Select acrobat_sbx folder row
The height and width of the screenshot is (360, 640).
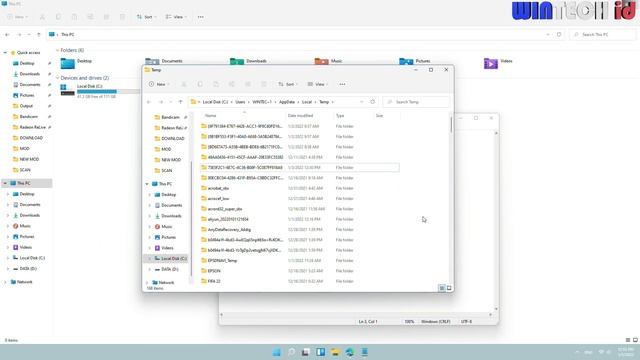pos(300,188)
